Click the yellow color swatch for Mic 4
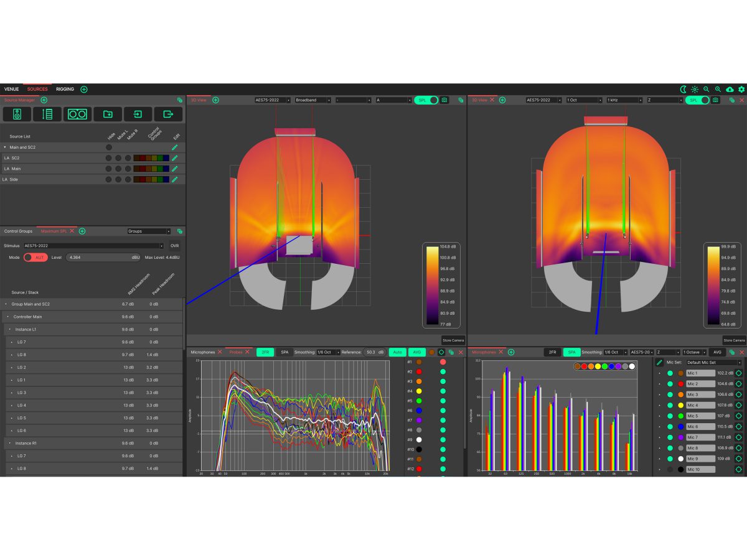Screen dimensions: 747x560 point(681,405)
